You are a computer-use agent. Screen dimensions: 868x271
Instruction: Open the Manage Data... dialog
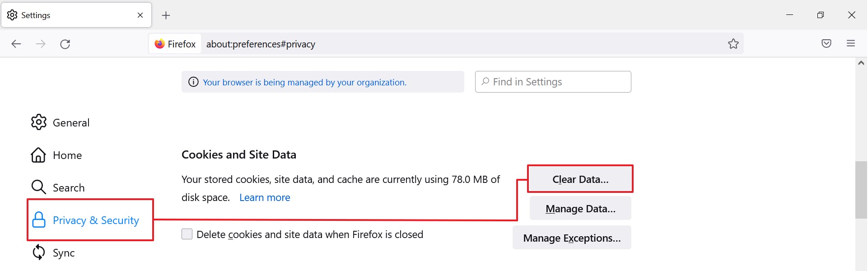coord(580,209)
